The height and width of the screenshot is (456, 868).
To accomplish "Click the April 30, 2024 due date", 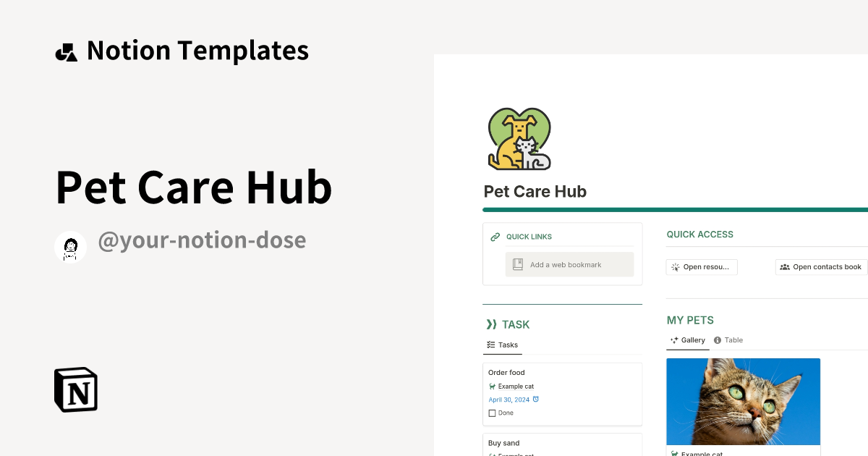I will click(508, 399).
